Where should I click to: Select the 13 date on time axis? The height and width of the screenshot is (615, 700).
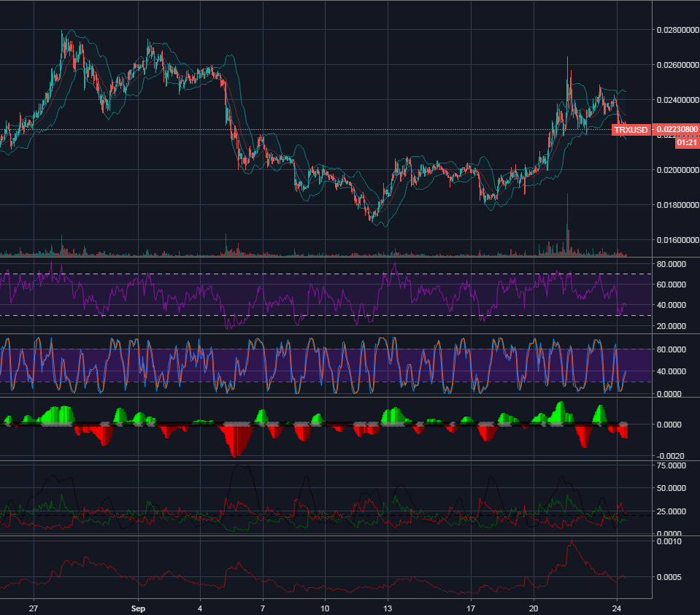[x=388, y=608]
